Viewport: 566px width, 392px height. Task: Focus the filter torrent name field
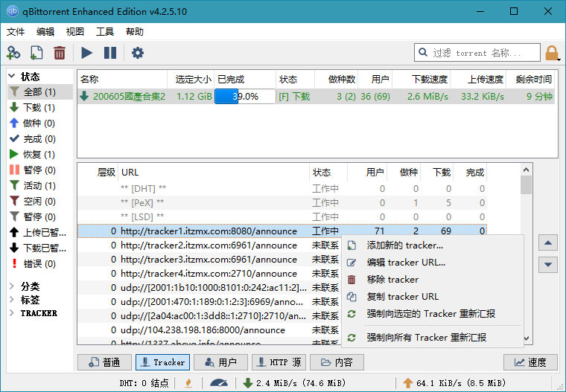click(x=477, y=53)
